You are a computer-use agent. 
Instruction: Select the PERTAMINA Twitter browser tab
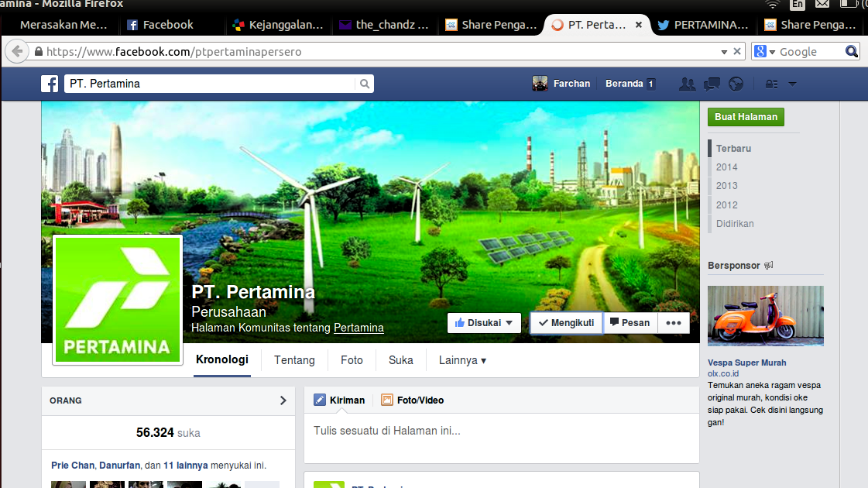click(x=702, y=25)
